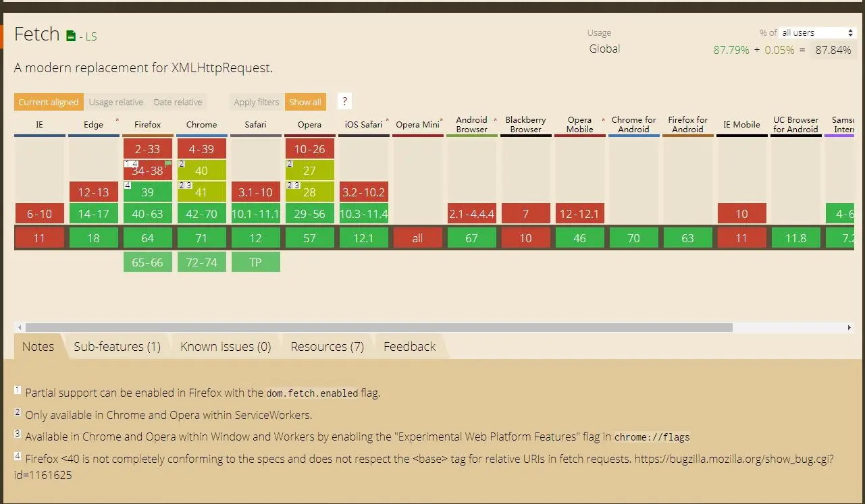The image size is (865, 504).
Task: Select the Chrome 42-70 version cell
Action: point(201,214)
